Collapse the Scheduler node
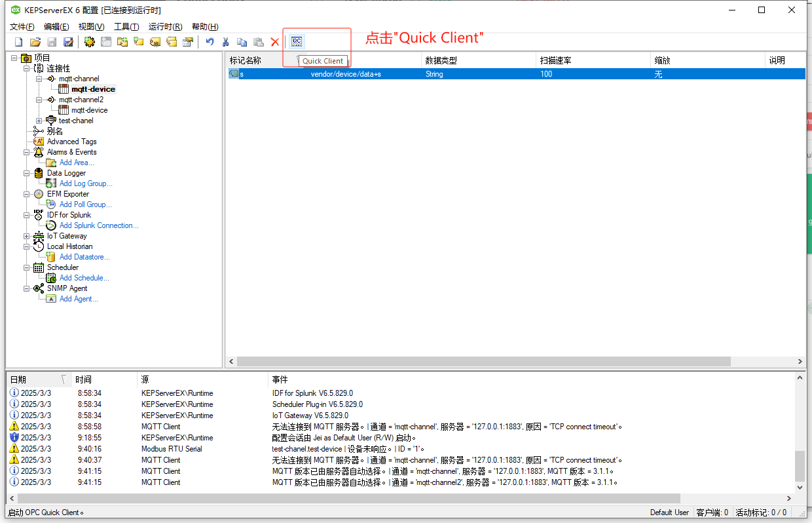 click(x=27, y=267)
